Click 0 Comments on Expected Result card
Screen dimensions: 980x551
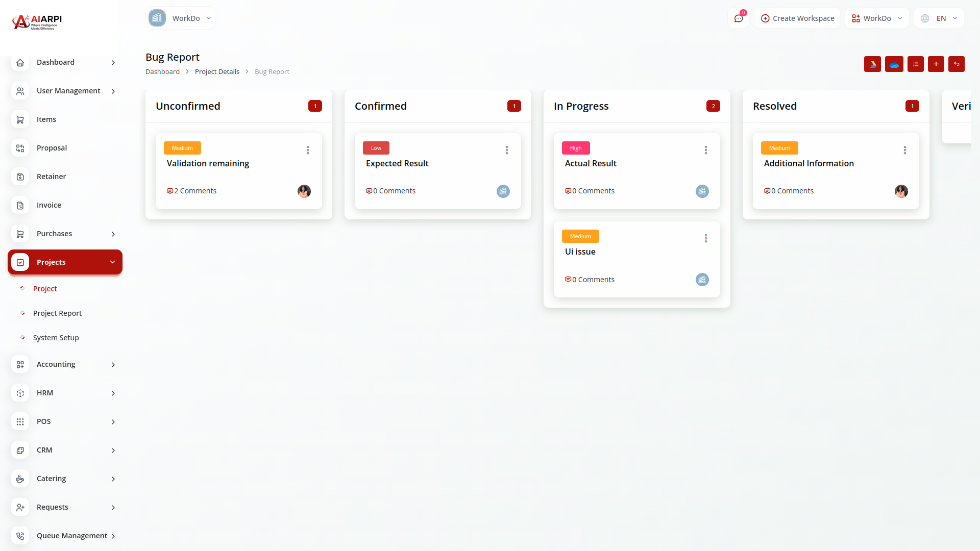pos(390,191)
